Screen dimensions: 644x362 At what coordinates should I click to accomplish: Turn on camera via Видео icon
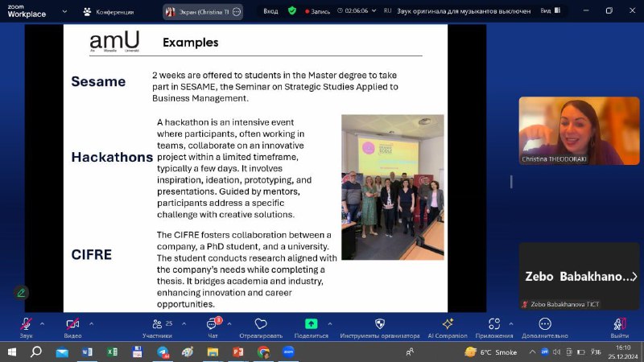pos(72,324)
